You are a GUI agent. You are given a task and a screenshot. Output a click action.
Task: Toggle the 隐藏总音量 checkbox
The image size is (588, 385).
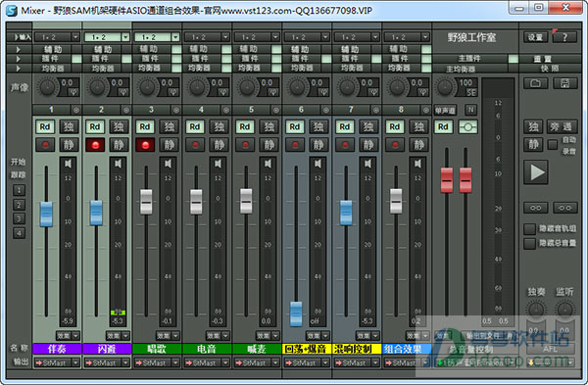(x=529, y=243)
